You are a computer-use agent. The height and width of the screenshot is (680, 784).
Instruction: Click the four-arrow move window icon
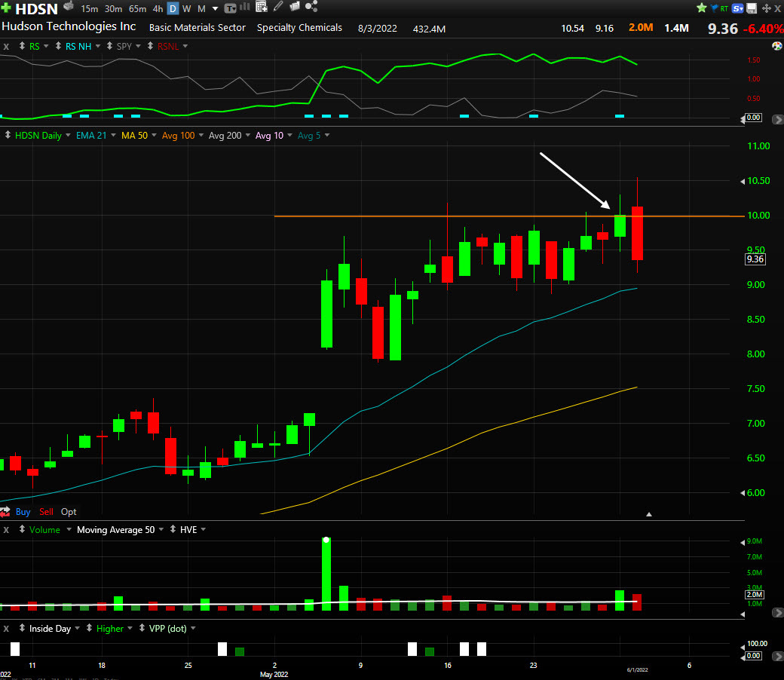tap(767, 8)
